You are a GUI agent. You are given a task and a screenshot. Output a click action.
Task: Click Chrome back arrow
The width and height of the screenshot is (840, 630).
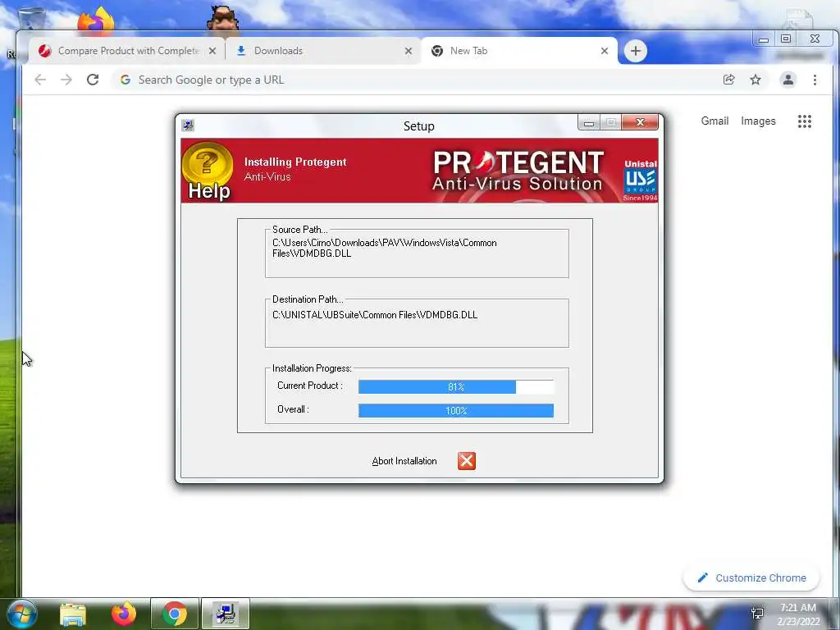tap(40, 80)
